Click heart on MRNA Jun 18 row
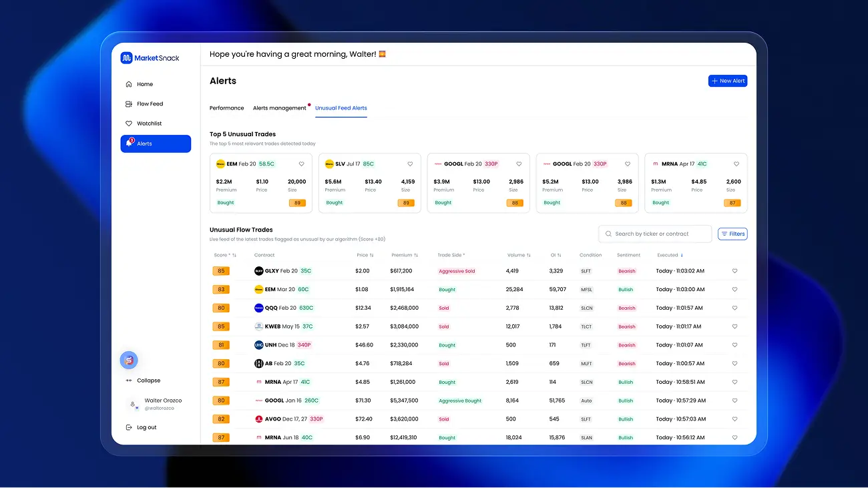Screen dimensions: 868x488 coord(734,438)
